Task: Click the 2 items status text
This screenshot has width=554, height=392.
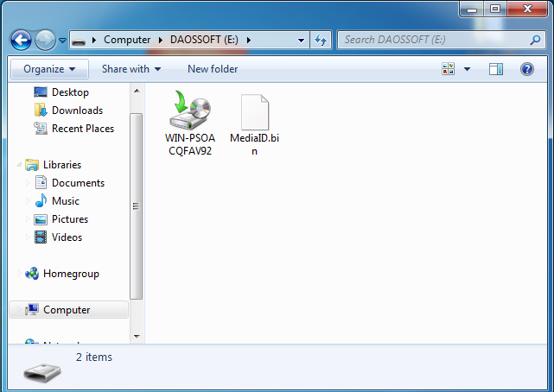Action: [x=94, y=357]
